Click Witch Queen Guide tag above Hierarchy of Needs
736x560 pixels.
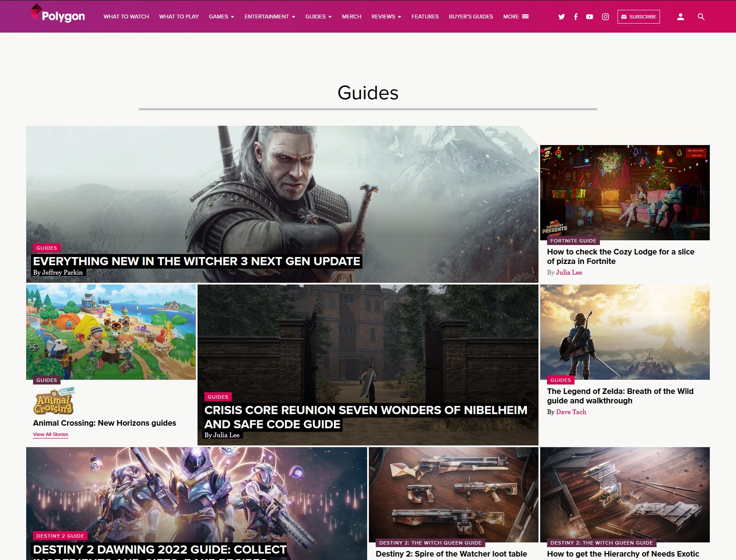[602, 543]
